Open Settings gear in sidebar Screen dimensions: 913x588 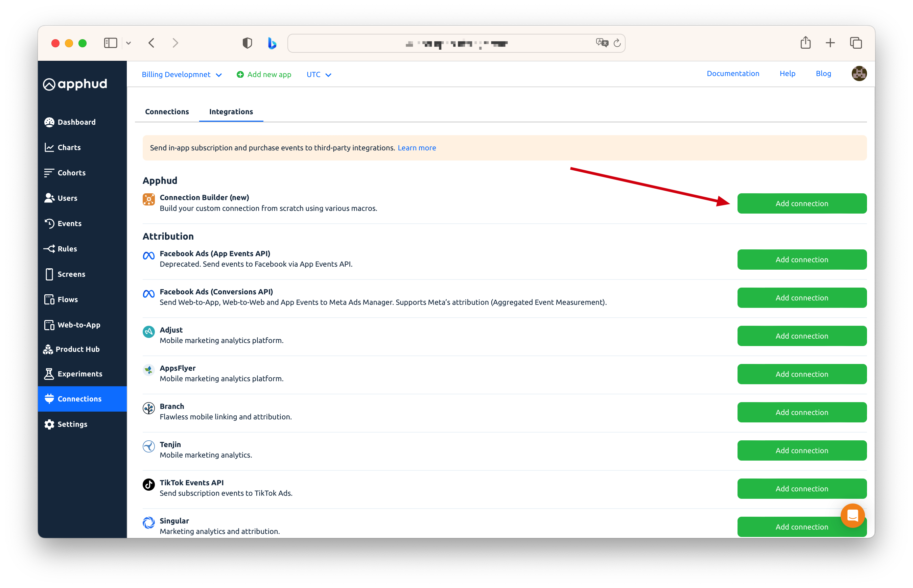click(49, 424)
